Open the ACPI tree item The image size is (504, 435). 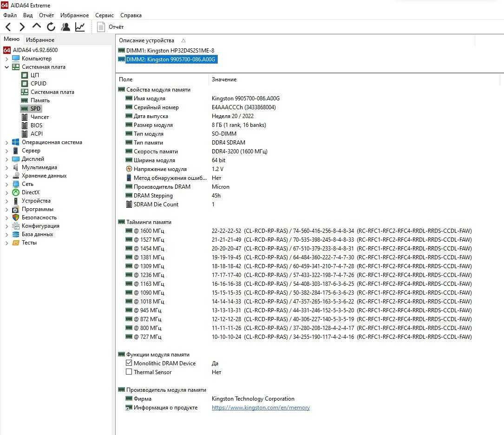click(x=37, y=134)
